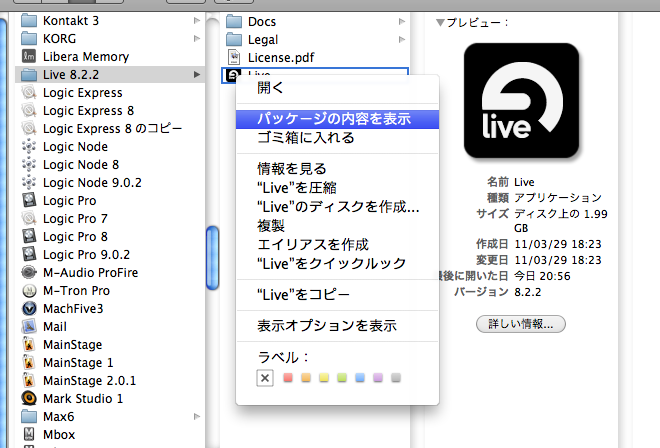
Task: Click the Mbox app icon
Action: (x=29, y=434)
